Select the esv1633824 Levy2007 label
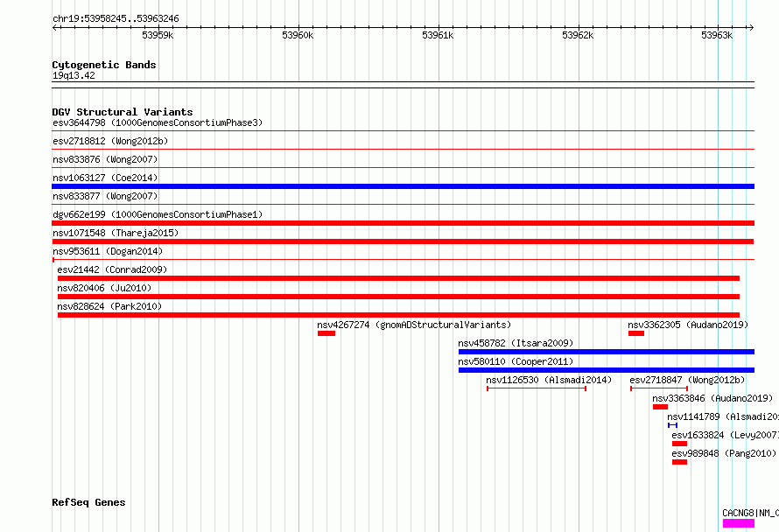This screenshot has width=779, height=532. tap(726, 435)
